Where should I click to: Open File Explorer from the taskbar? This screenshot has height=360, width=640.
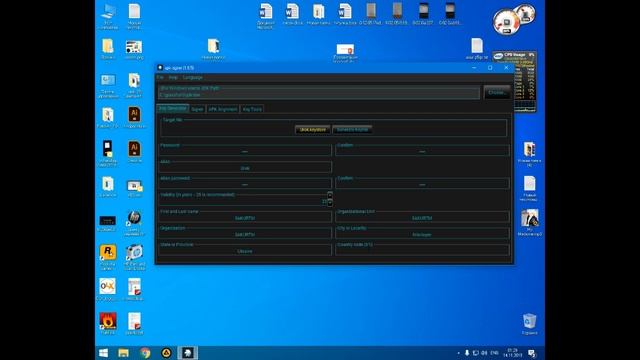123,353
